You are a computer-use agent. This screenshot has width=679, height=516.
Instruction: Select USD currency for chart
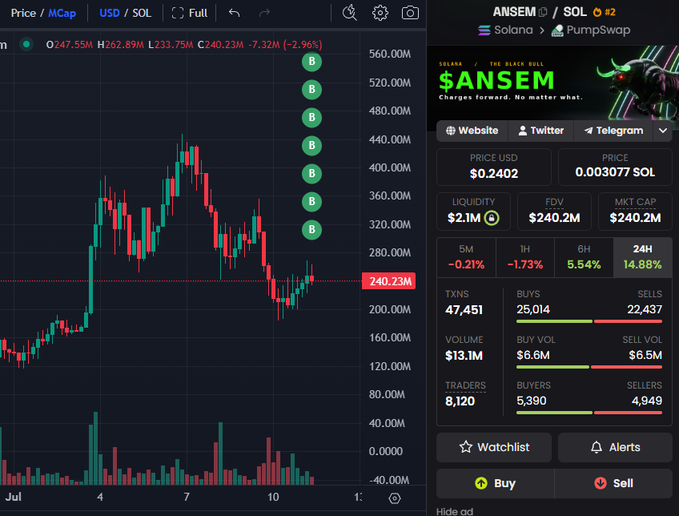tap(110, 13)
